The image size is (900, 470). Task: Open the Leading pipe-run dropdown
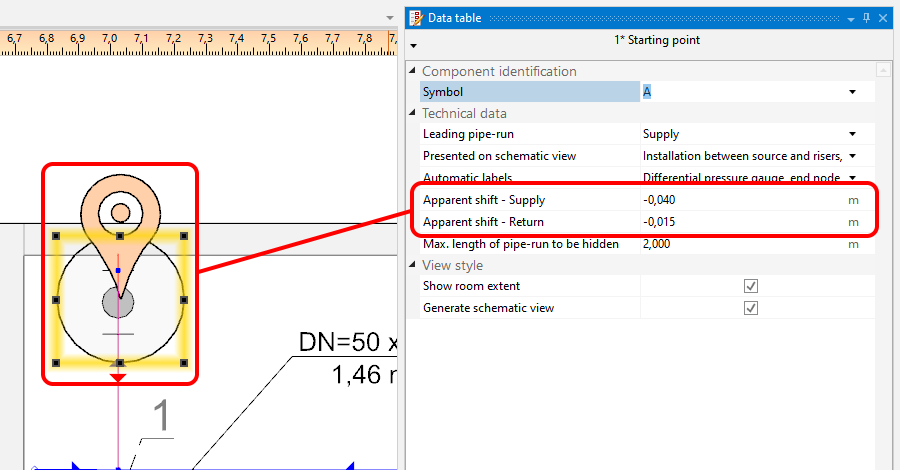pos(852,134)
